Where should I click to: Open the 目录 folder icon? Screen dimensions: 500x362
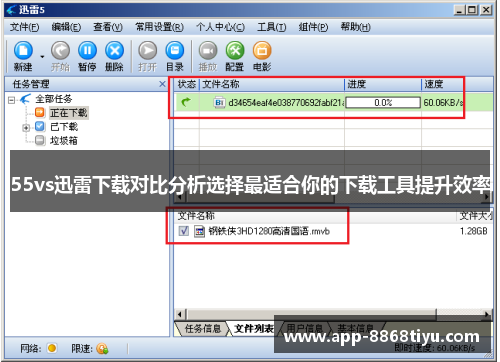coord(175,51)
